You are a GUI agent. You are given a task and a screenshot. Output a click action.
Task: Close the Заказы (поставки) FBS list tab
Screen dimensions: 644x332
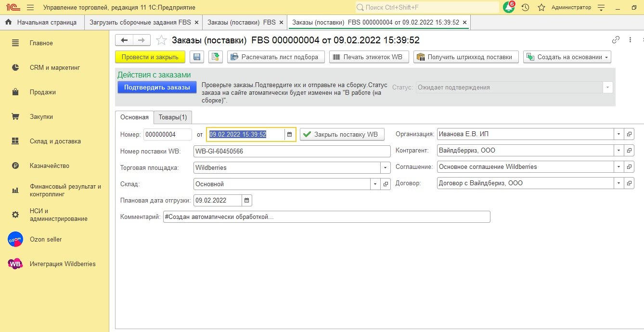[281, 23]
